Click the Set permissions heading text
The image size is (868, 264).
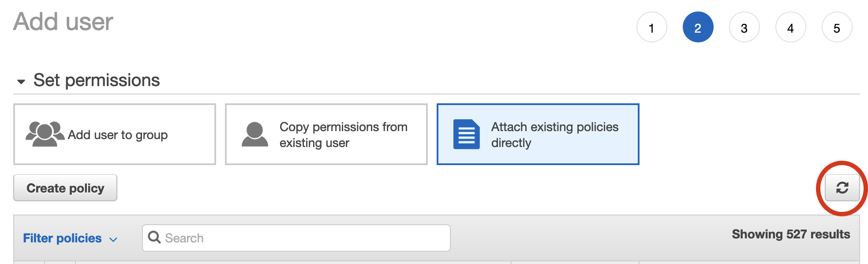[97, 80]
